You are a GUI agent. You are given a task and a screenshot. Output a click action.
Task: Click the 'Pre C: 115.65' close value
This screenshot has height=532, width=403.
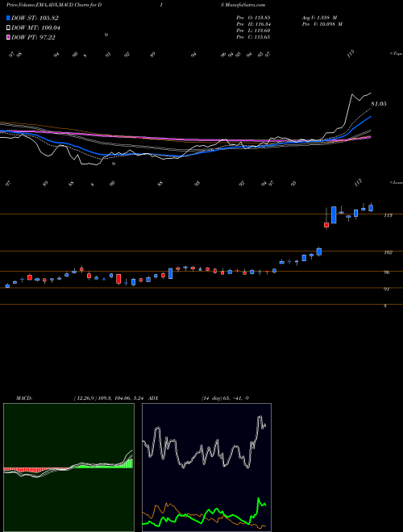click(253, 37)
